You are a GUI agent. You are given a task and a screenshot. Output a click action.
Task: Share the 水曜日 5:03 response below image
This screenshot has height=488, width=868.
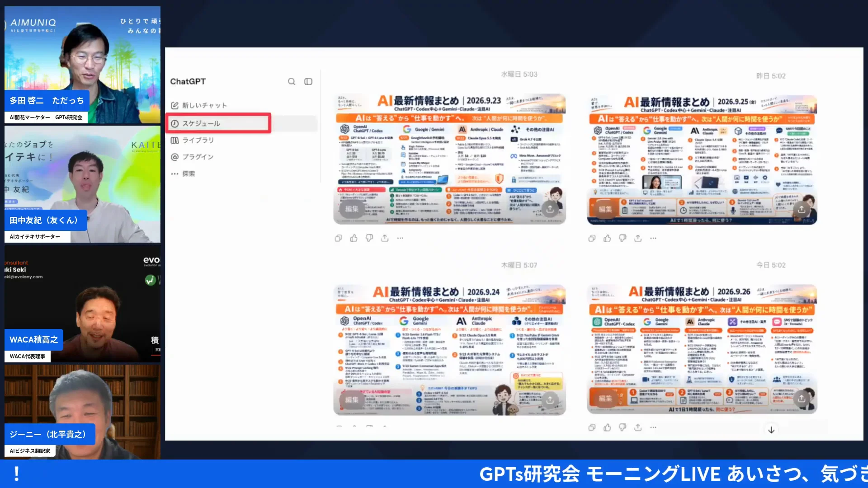pyautogui.click(x=385, y=238)
